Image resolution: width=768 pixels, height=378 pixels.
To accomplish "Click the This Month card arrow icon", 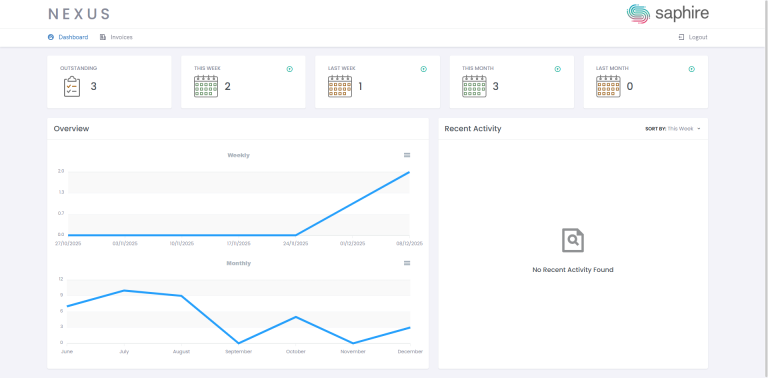I will 557,69.
